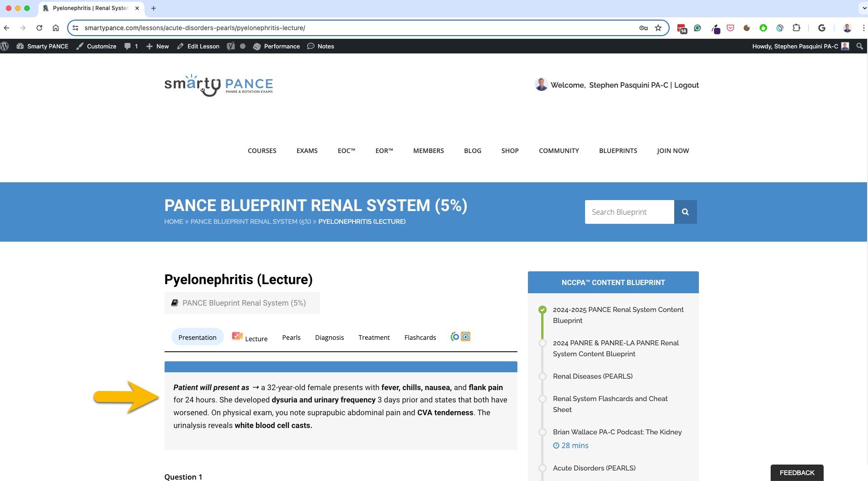This screenshot has height=481, width=868.
Task: Open the PANCE Blueprint Renal System course tag
Action: pyautogui.click(x=244, y=303)
